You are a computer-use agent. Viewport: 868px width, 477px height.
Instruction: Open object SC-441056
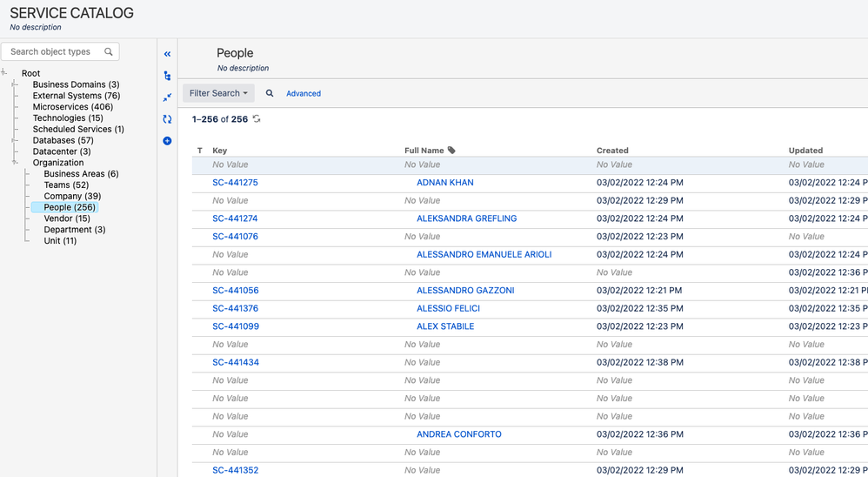coord(236,291)
